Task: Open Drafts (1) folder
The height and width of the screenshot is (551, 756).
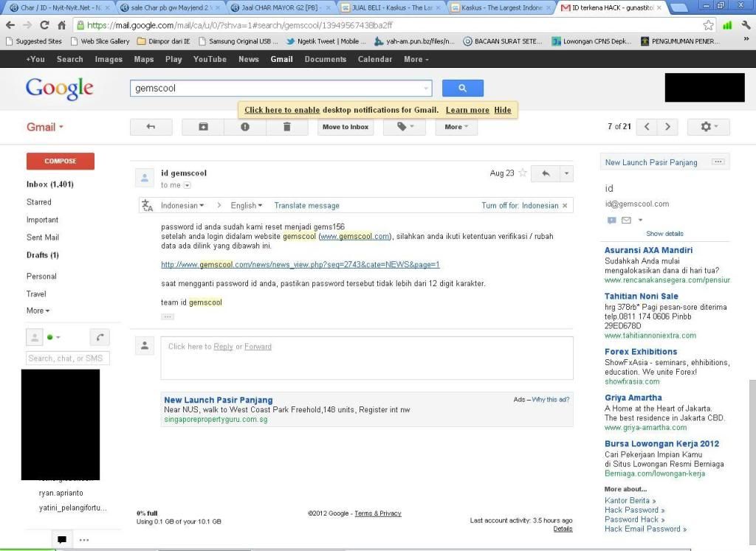Action: click(42, 255)
